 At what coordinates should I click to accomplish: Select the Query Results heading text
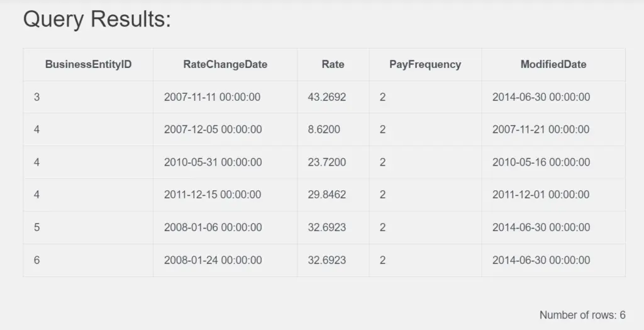pyautogui.click(x=97, y=19)
